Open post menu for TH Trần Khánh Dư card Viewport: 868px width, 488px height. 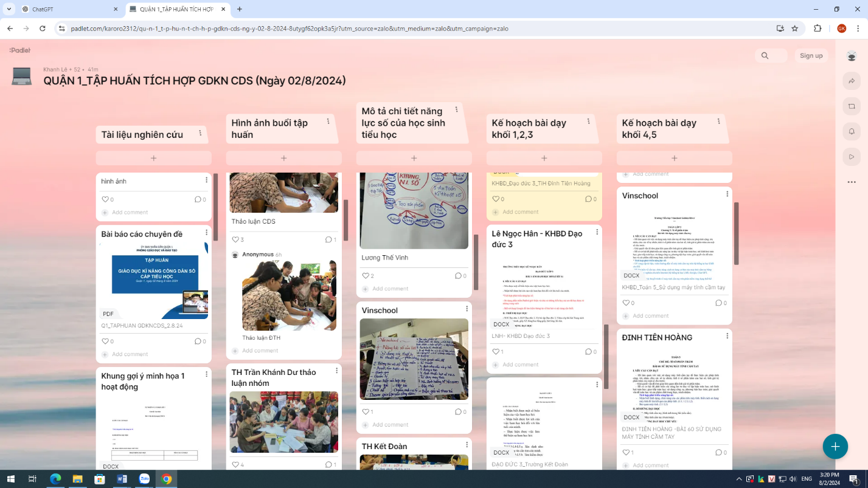coord(336,371)
